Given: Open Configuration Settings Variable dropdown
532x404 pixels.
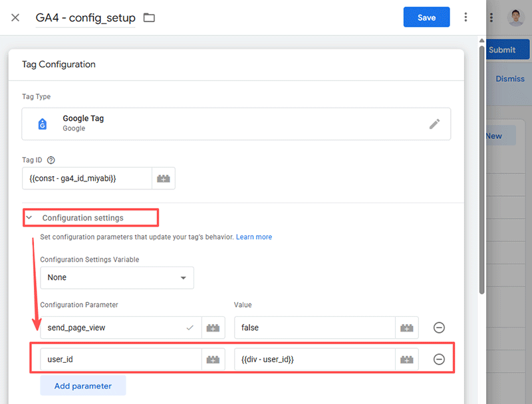Looking at the screenshot, I should (117, 278).
